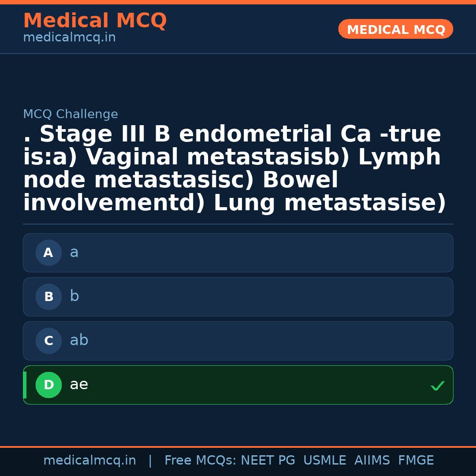This screenshot has height=476, width=476.
Task: Open the medicalmcq.in link in header
Action: coord(69,37)
